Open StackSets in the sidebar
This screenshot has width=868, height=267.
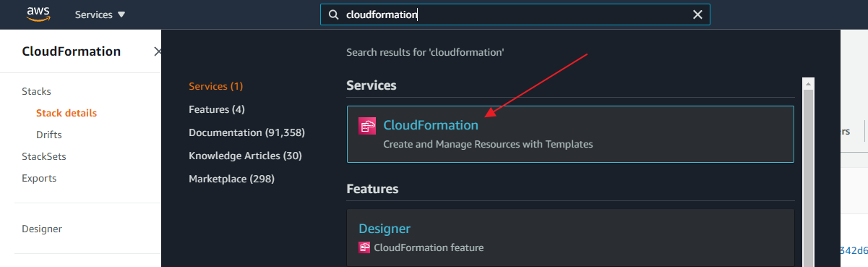pos(44,156)
